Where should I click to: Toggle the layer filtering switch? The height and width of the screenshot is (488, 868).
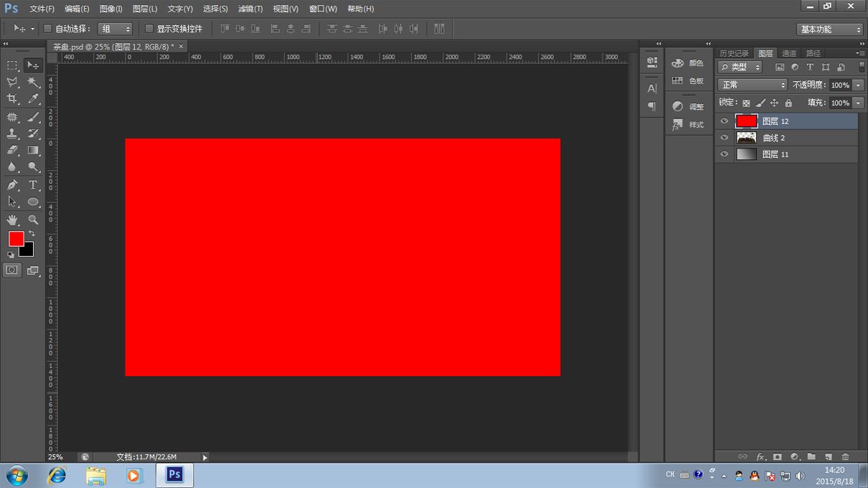coord(862,67)
